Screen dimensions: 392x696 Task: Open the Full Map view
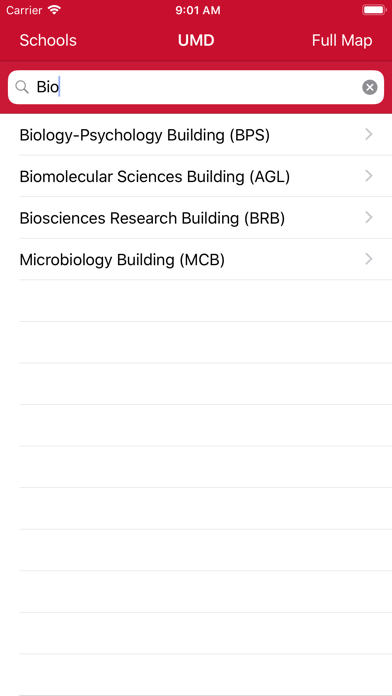[342, 40]
